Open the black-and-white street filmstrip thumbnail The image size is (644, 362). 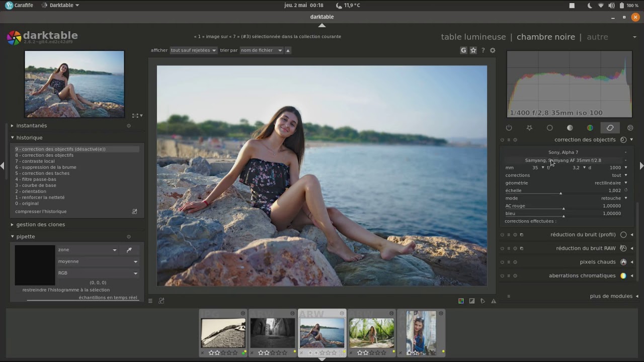pyautogui.click(x=272, y=333)
